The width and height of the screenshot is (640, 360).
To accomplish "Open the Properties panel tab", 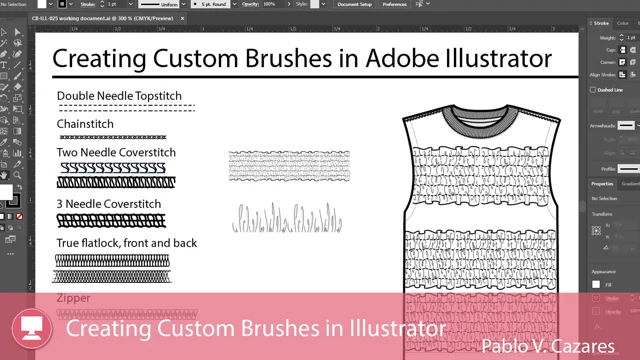I will pyautogui.click(x=602, y=184).
